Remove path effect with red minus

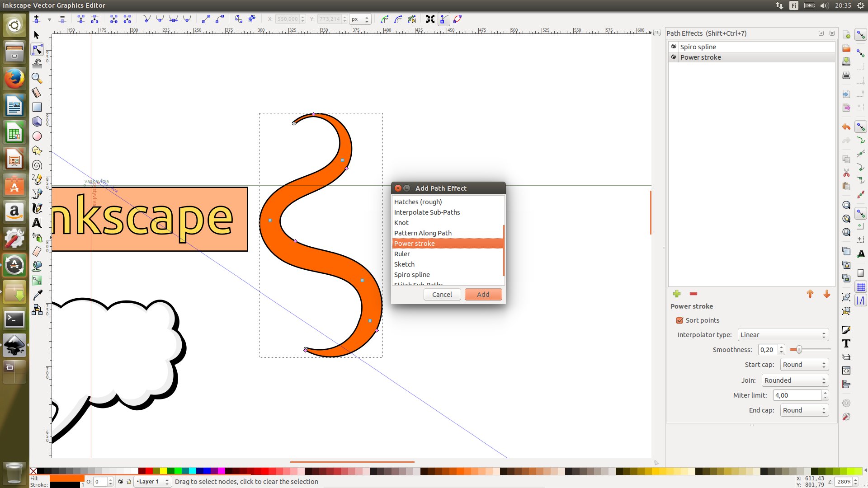point(693,294)
